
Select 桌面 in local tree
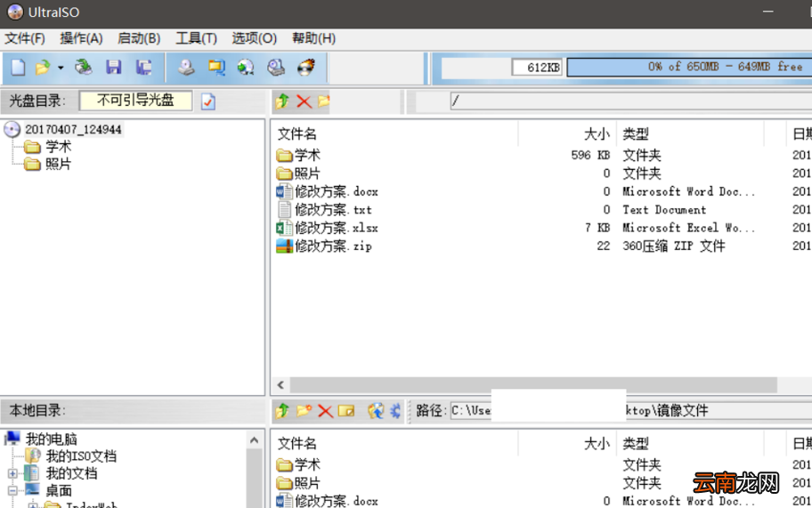click(x=59, y=490)
